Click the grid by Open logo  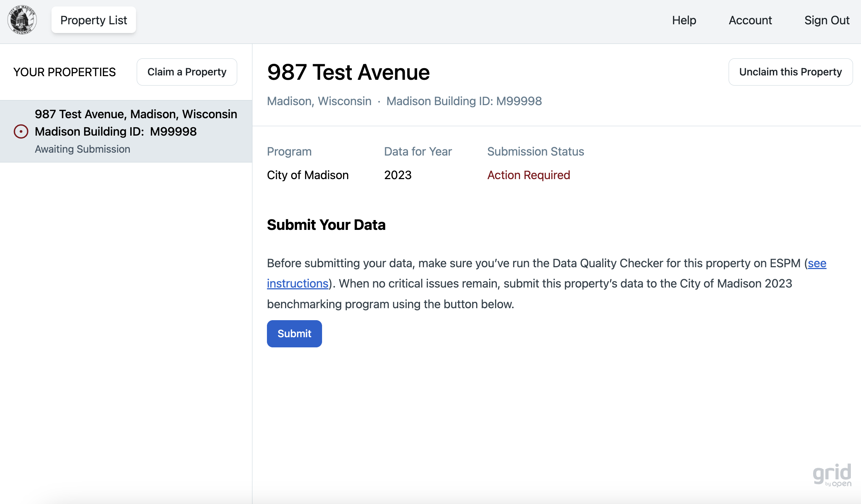(832, 475)
